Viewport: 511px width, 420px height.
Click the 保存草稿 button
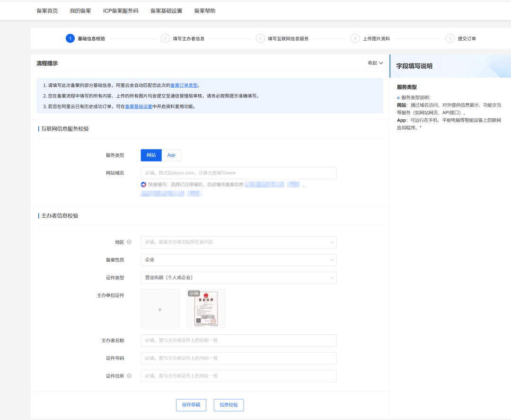pos(191,405)
